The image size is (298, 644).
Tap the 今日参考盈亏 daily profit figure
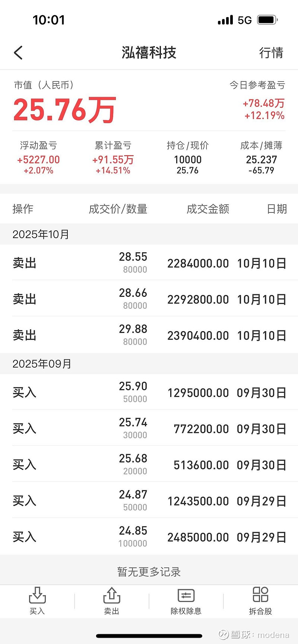264,103
